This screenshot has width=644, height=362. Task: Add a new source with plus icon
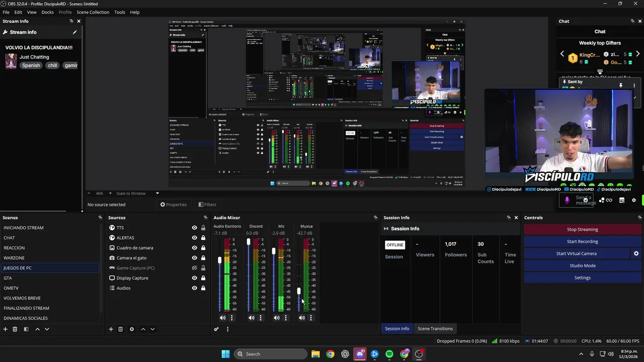point(111,329)
